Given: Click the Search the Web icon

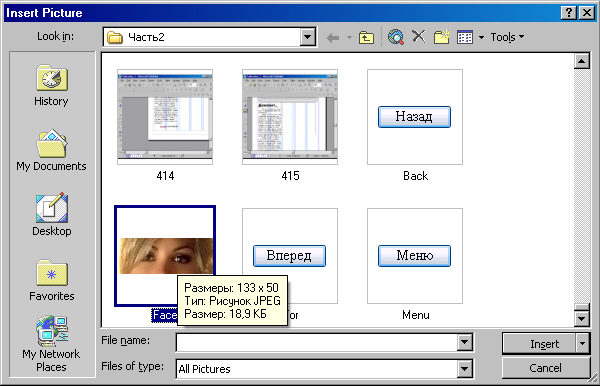Looking at the screenshot, I should click(396, 37).
